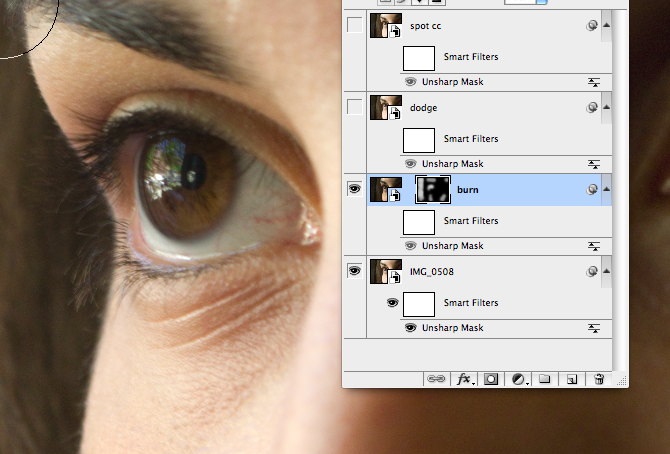
Task: Hide IMG_0508 Smart Filters visibility eye
Action: [x=392, y=303]
